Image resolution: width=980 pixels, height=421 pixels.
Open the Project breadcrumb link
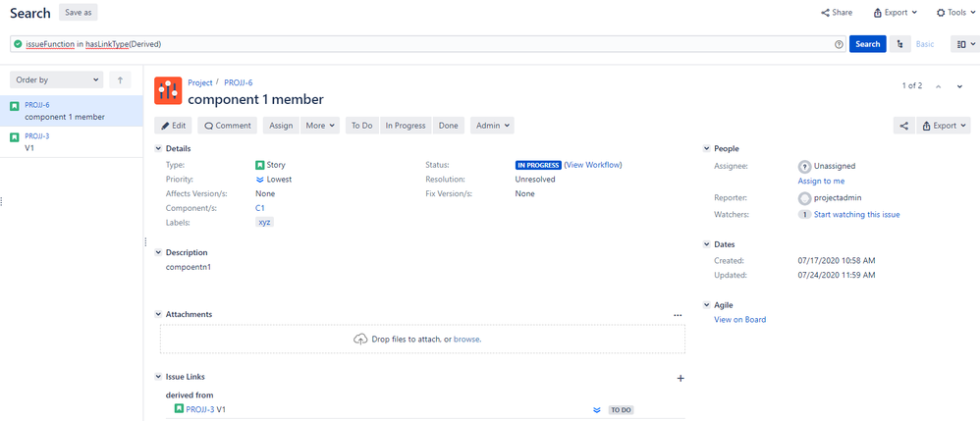point(200,82)
